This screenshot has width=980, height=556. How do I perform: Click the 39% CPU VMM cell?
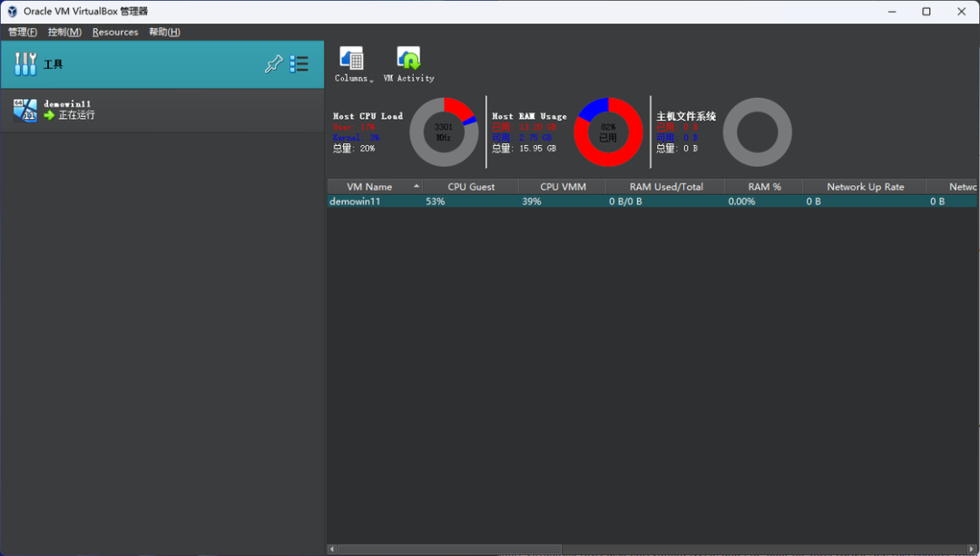click(532, 201)
